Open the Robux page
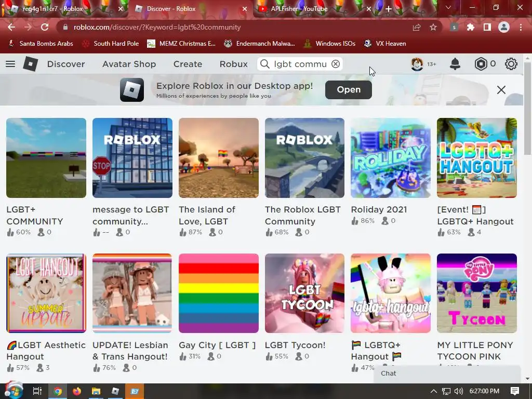This screenshot has width=532, height=399. click(x=233, y=64)
